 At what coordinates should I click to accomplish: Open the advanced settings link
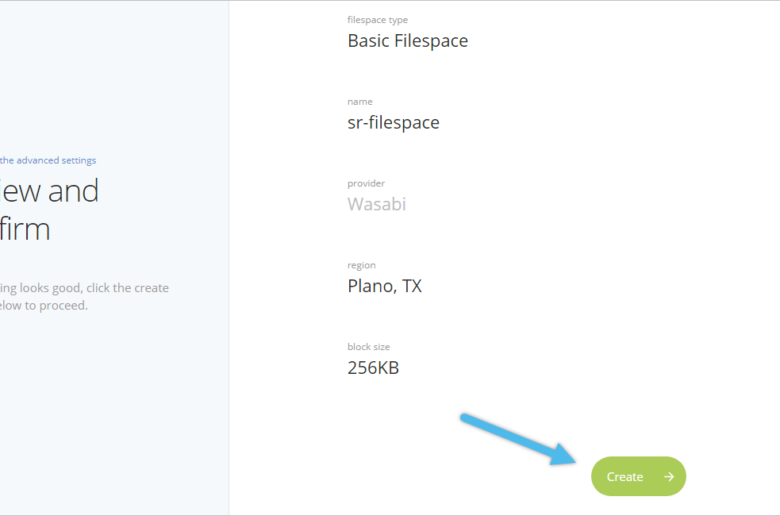tap(48, 160)
